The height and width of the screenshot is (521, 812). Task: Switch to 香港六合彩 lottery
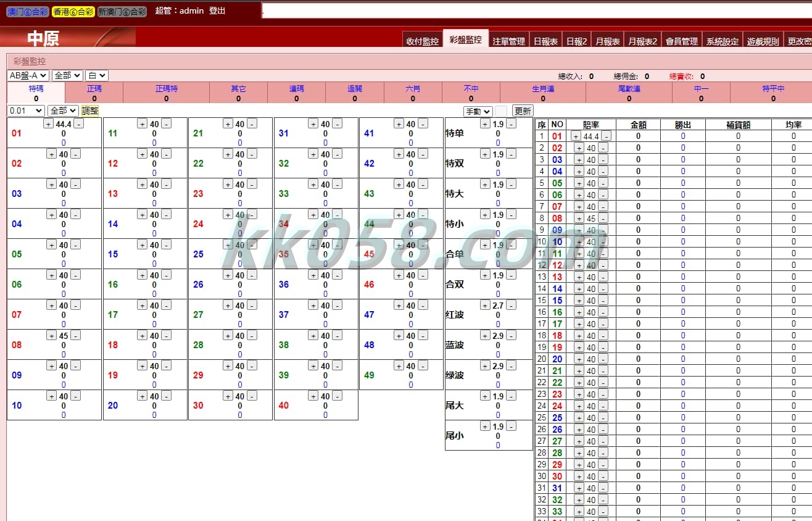[x=73, y=12]
